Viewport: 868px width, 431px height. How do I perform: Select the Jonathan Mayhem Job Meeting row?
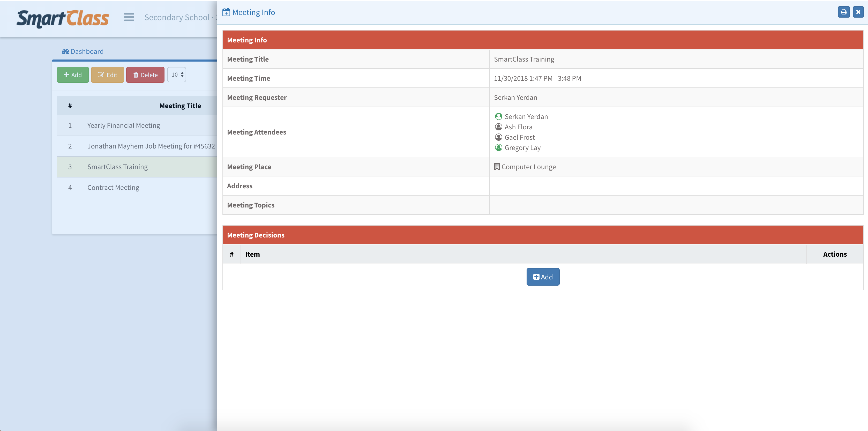(x=137, y=146)
